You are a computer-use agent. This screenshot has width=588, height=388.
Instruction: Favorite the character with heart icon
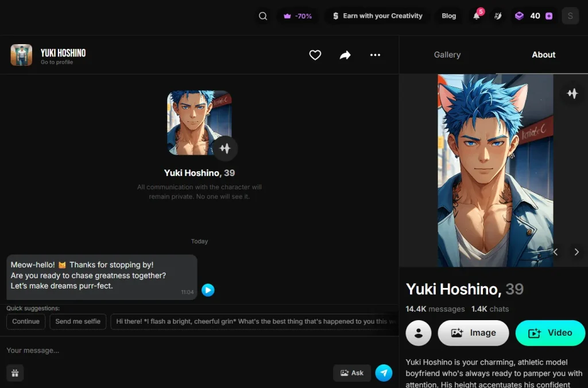(315, 55)
